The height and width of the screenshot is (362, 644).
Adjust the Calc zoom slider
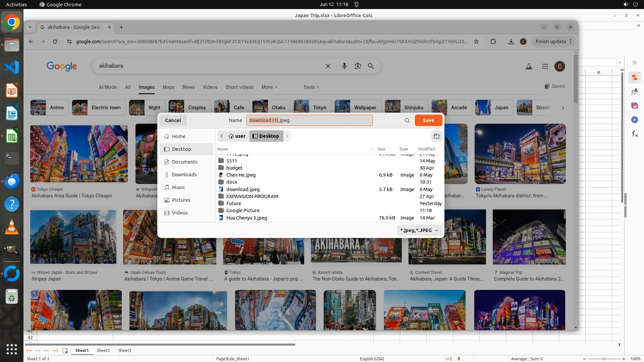604,359
